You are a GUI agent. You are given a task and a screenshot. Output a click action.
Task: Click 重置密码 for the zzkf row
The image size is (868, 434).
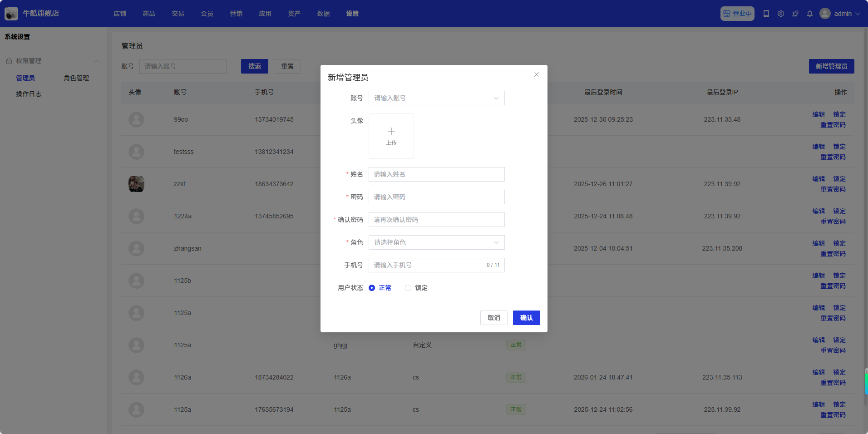tap(833, 189)
